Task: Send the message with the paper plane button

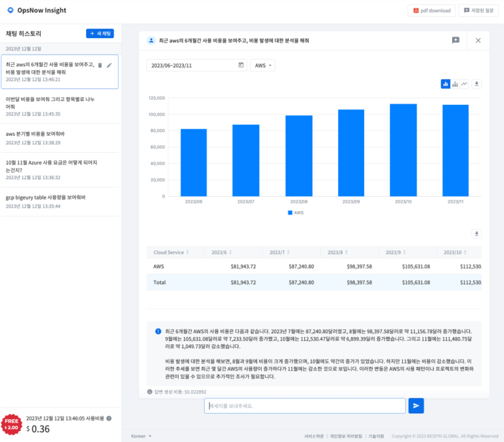Action: (x=415, y=406)
